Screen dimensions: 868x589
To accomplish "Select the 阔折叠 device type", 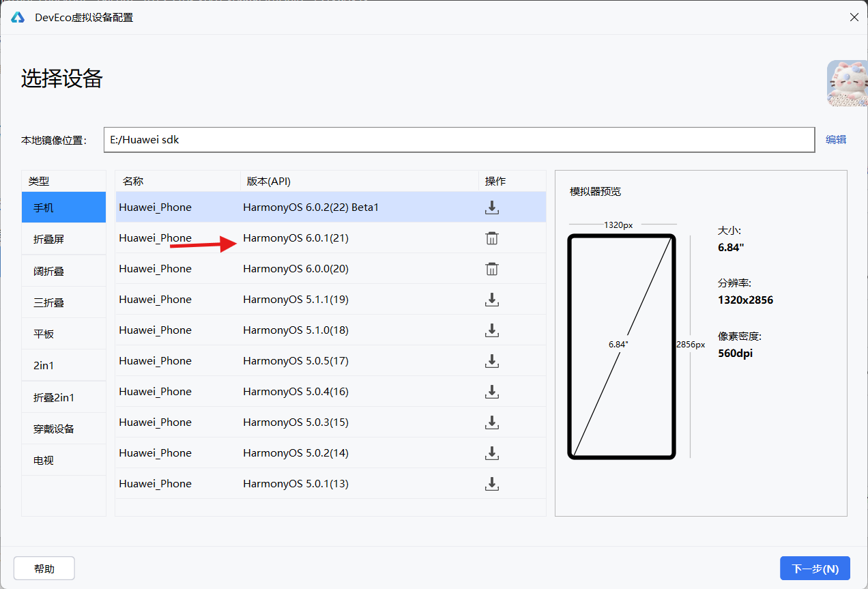I will coord(64,271).
